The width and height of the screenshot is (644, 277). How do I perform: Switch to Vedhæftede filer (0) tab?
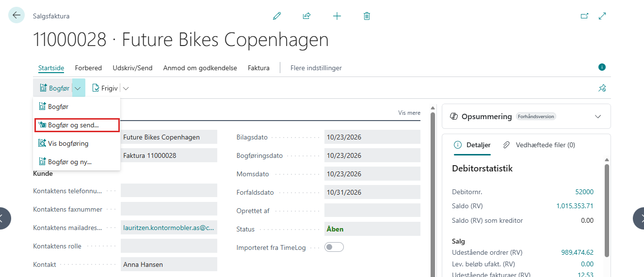tap(539, 145)
